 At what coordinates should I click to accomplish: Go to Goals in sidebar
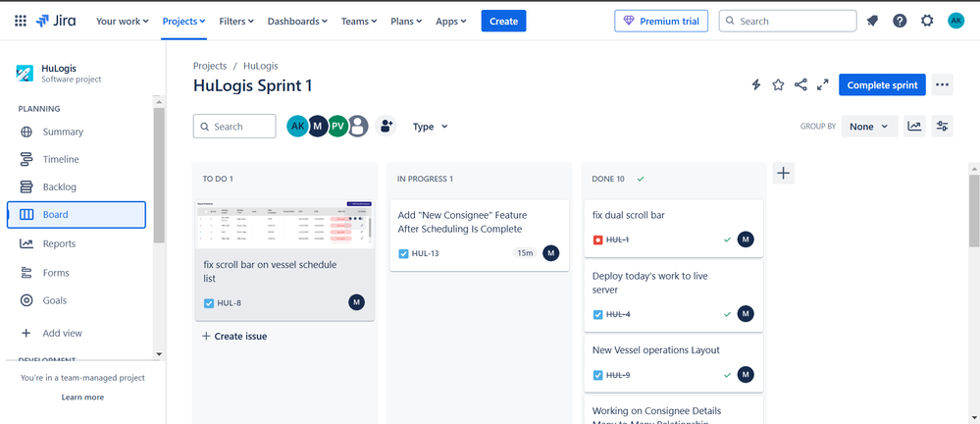77,300
